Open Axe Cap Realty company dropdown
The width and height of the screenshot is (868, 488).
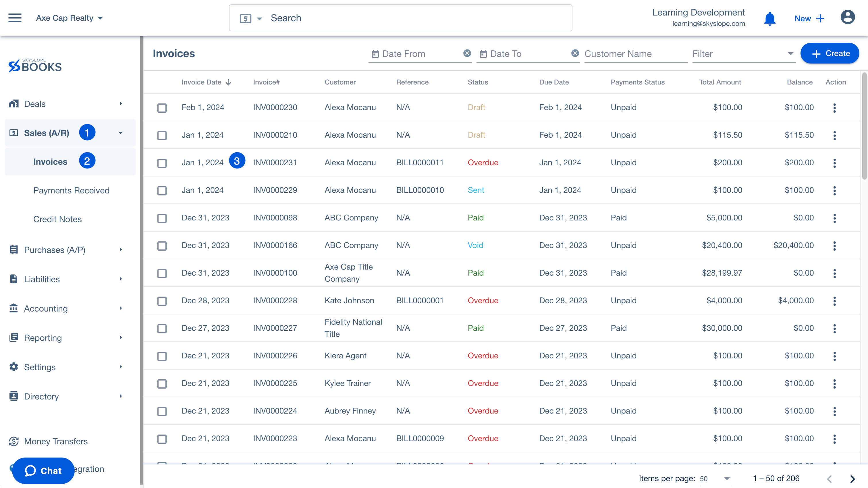[x=70, y=18]
